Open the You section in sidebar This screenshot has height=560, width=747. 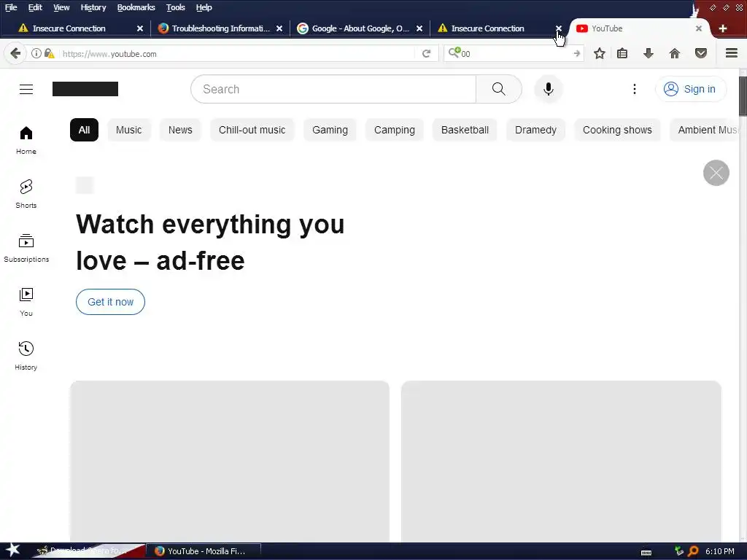(26, 302)
